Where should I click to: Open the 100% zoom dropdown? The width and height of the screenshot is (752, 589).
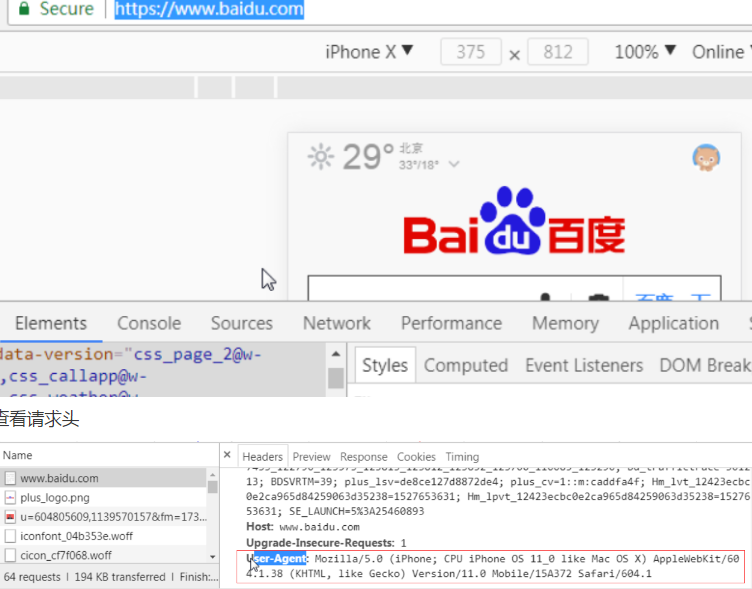click(x=645, y=52)
